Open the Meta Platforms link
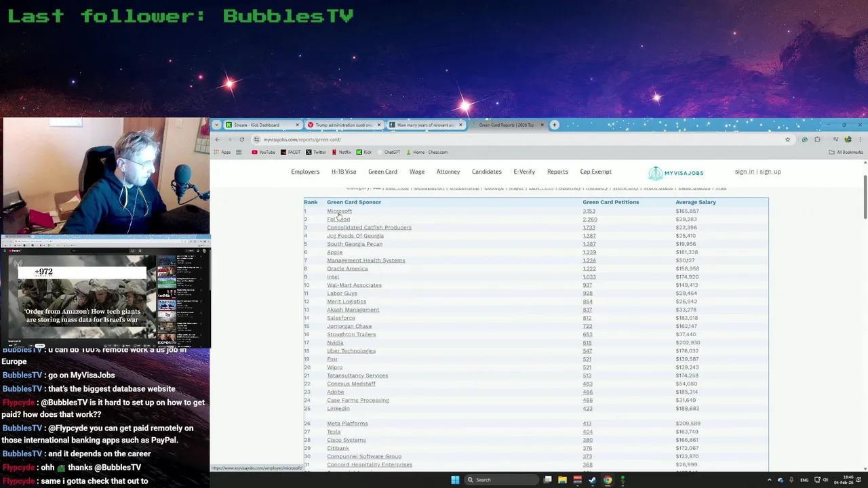868x488 pixels. (347, 424)
